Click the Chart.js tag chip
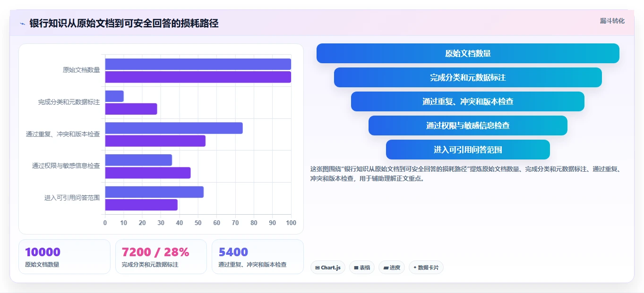This screenshot has width=644, height=293. (x=328, y=268)
